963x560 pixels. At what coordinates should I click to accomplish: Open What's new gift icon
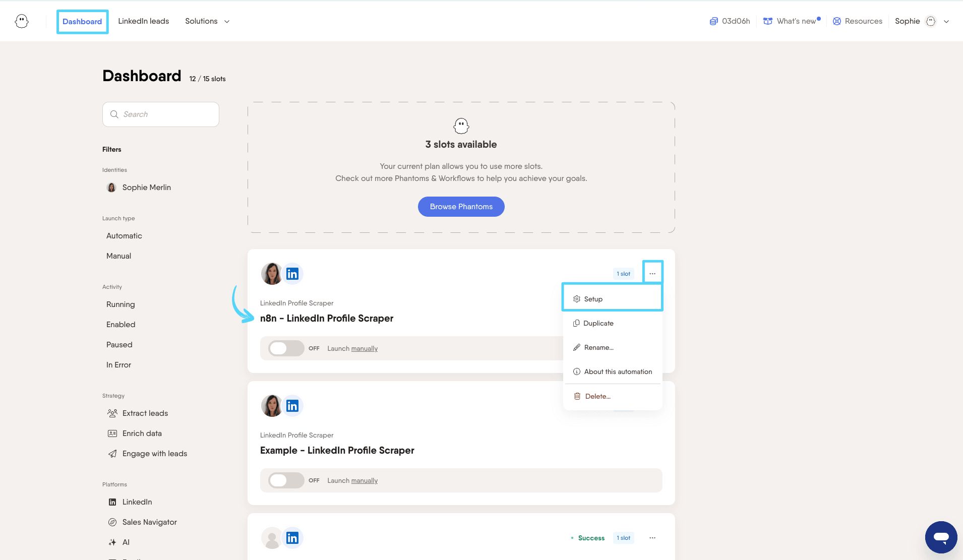pyautogui.click(x=767, y=21)
